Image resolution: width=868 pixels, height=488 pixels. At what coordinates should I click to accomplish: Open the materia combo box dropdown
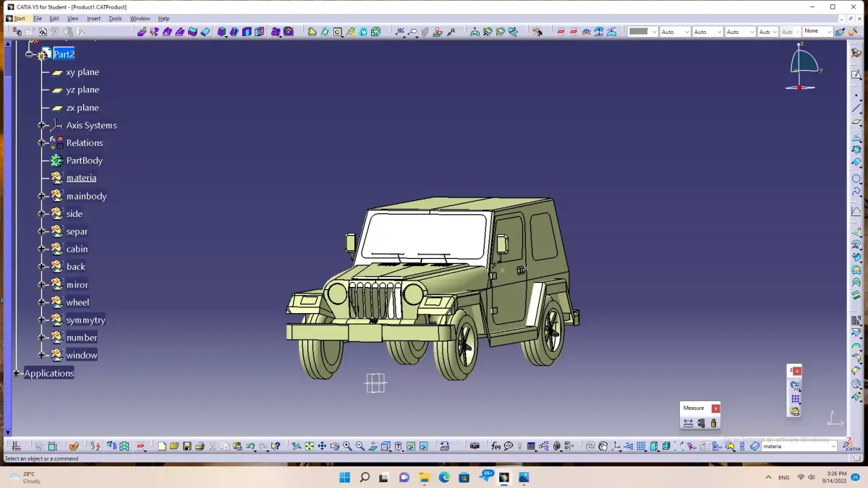(x=833, y=446)
